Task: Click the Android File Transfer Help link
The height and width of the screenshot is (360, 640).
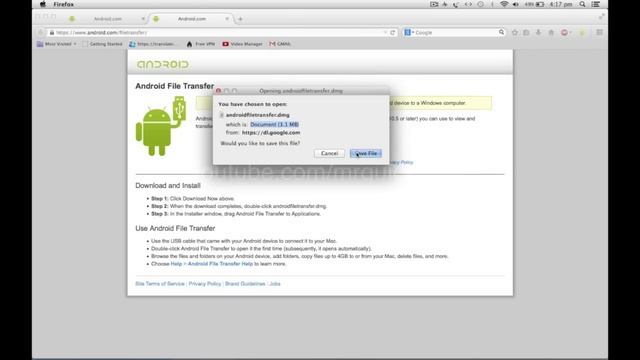Action: 212,264
